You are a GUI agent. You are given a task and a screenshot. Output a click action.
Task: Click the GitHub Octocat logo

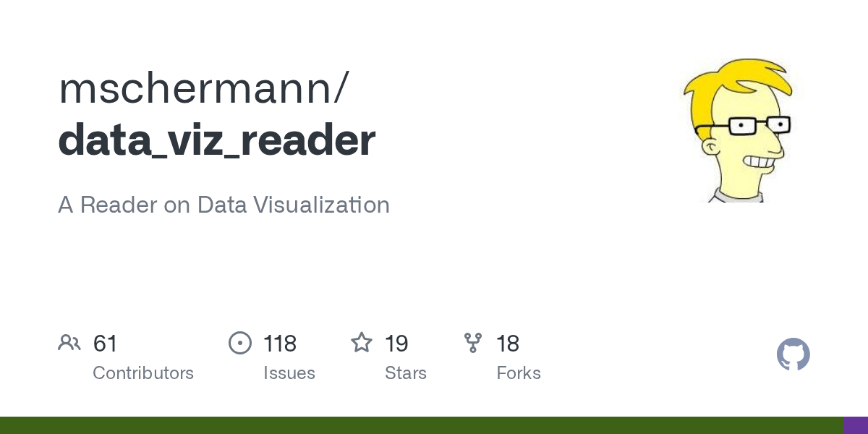coord(793,354)
